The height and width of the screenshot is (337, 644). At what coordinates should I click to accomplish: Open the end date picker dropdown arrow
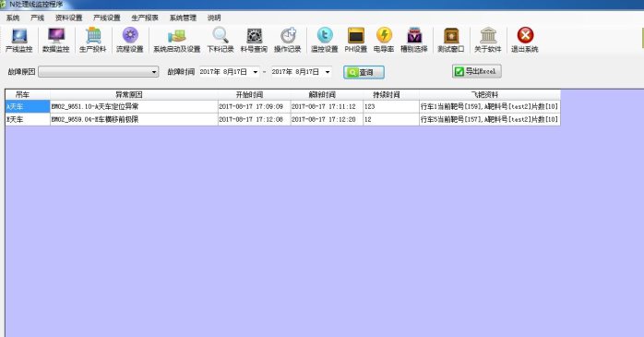pyautogui.click(x=328, y=72)
